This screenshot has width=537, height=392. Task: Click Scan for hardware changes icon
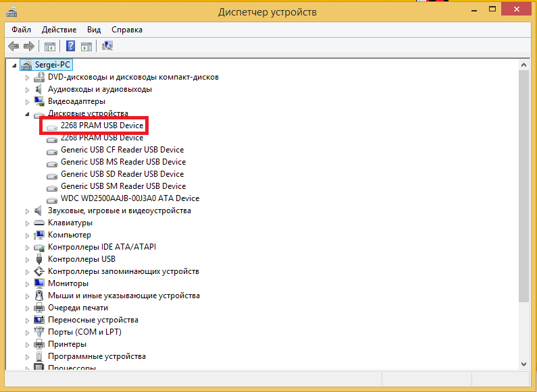point(107,46)
